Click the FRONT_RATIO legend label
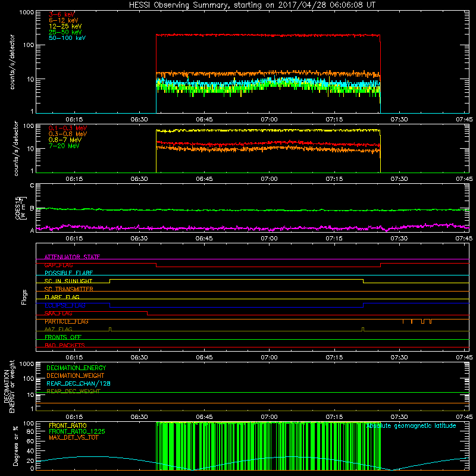Screen dimensions: 476x476 [x=68, y=425]
